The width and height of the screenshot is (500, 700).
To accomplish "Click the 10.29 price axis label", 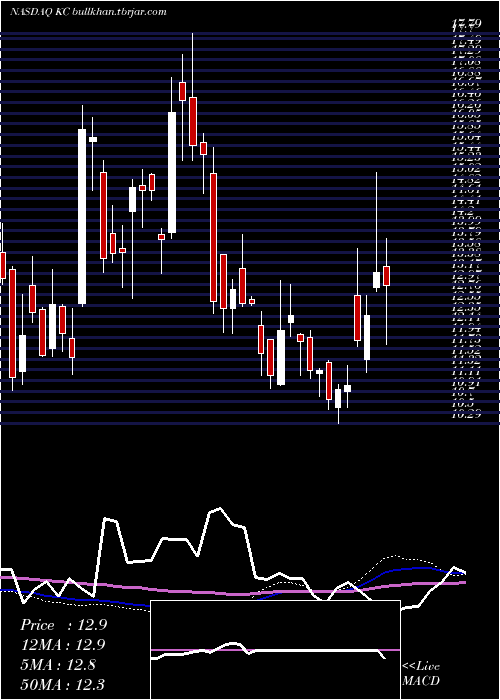I will click(467, 415).
